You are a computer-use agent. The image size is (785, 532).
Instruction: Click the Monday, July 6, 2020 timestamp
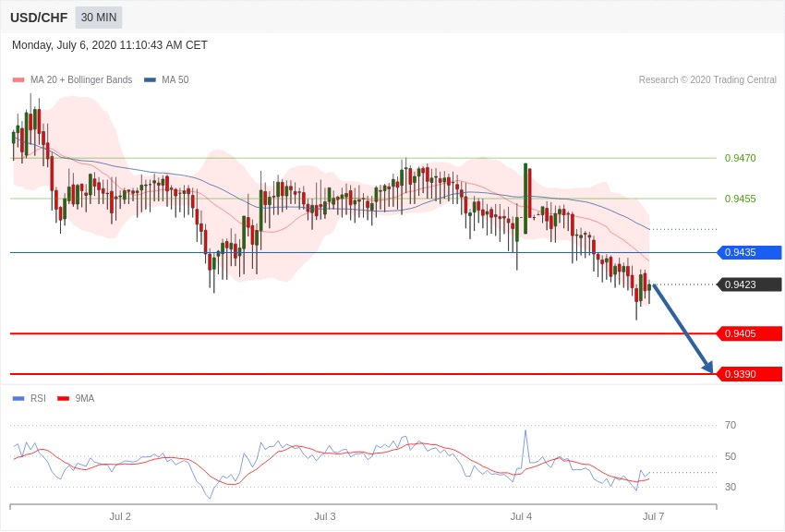coord(110,45)
